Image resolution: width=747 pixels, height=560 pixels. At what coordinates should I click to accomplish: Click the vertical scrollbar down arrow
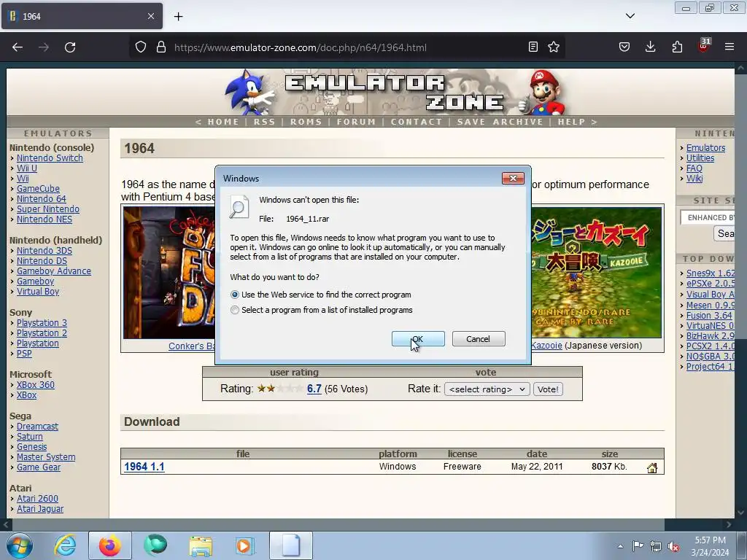tap(740, 513)
